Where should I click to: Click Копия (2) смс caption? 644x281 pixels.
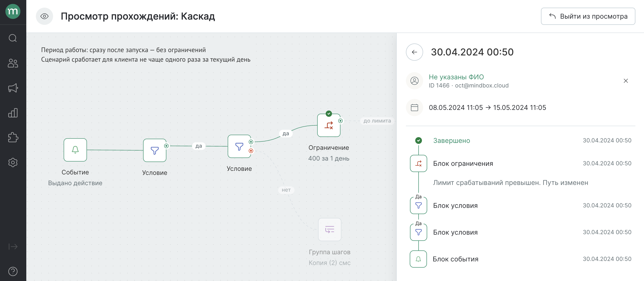pos(329,263)
